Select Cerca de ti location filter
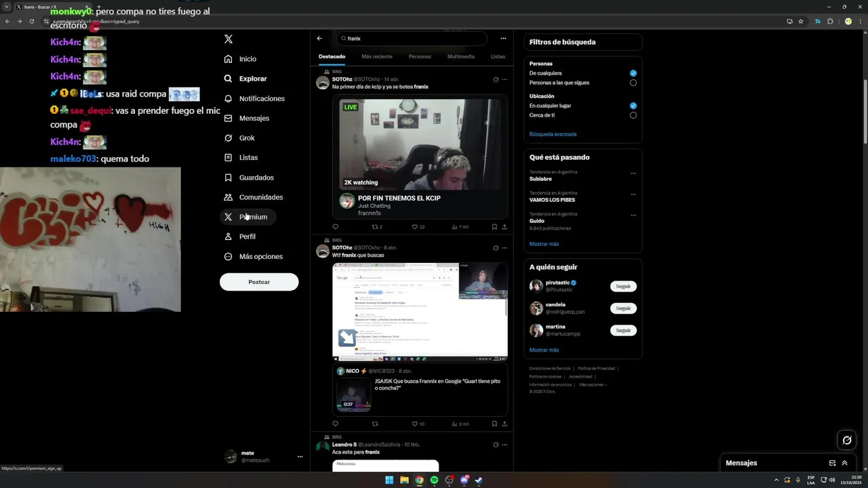 tap(633, 115)
